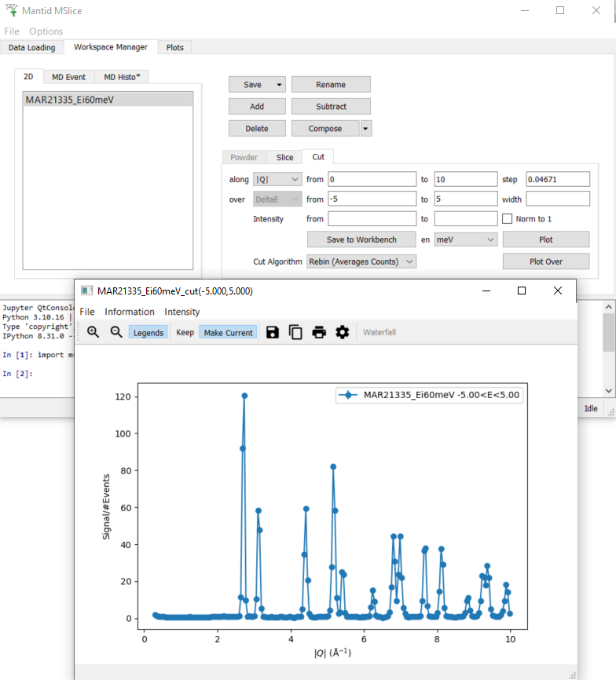Toggle the Legends button in the plot toolbar

click(x=148, y=333)
